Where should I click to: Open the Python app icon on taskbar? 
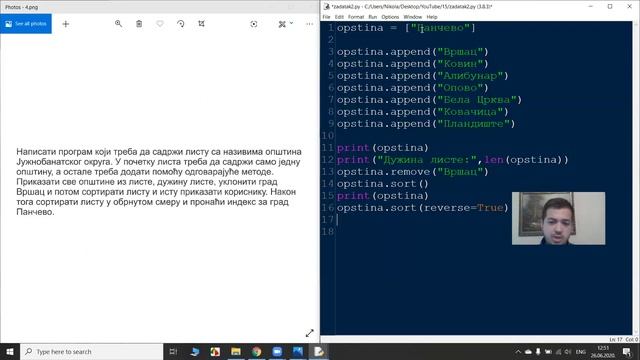195,351
